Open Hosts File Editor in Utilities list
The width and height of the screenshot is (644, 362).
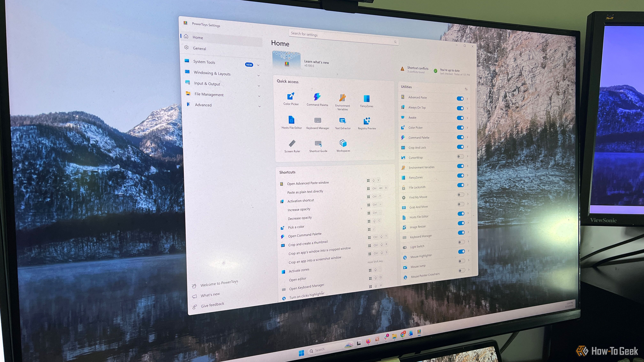click(x=435, y=215)
